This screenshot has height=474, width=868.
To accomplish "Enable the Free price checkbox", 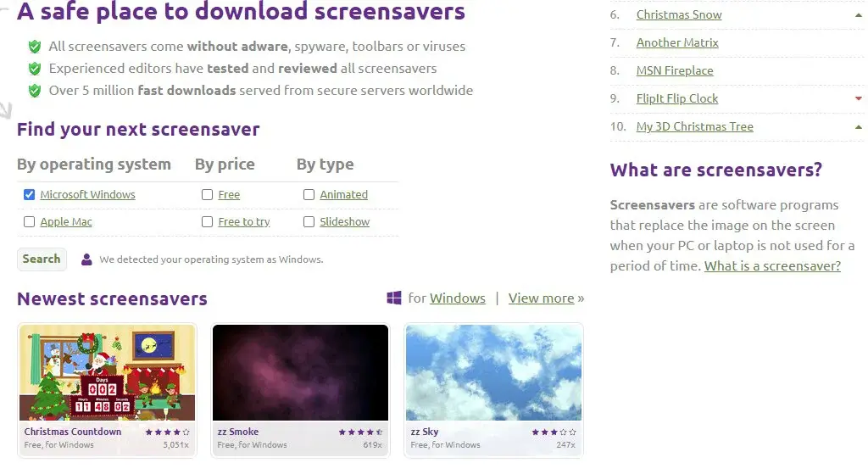I will tap(207, 194).
